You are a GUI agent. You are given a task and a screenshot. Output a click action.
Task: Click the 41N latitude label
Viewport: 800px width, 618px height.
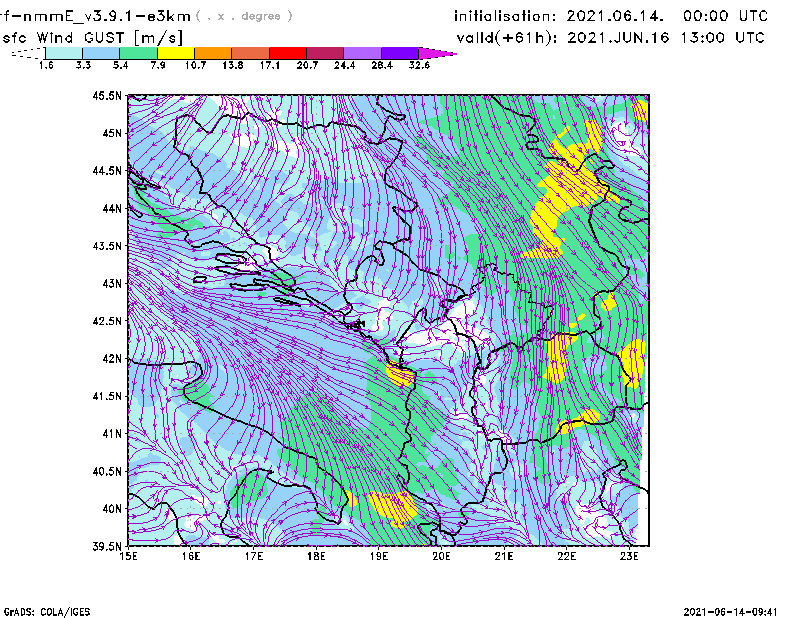(x=112, y=434)
